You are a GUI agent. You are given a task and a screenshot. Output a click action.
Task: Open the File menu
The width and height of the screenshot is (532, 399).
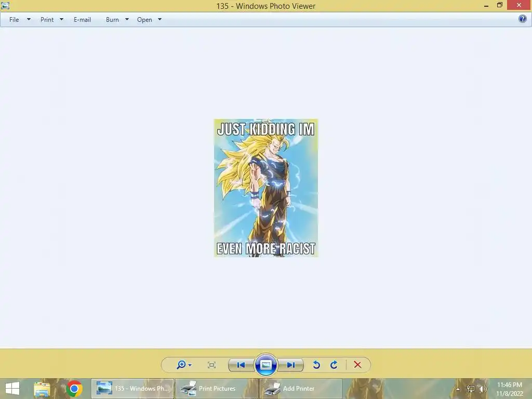14,20
